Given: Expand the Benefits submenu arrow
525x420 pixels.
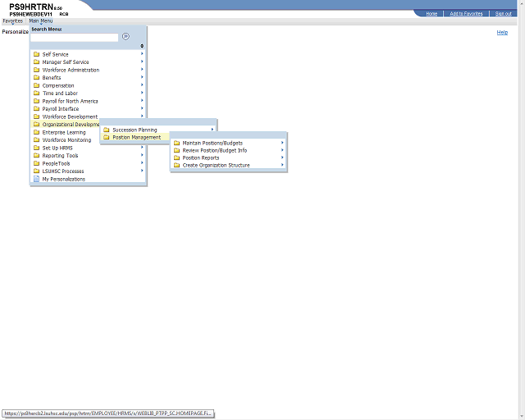Looking at the screenshot, I should 142,77.
